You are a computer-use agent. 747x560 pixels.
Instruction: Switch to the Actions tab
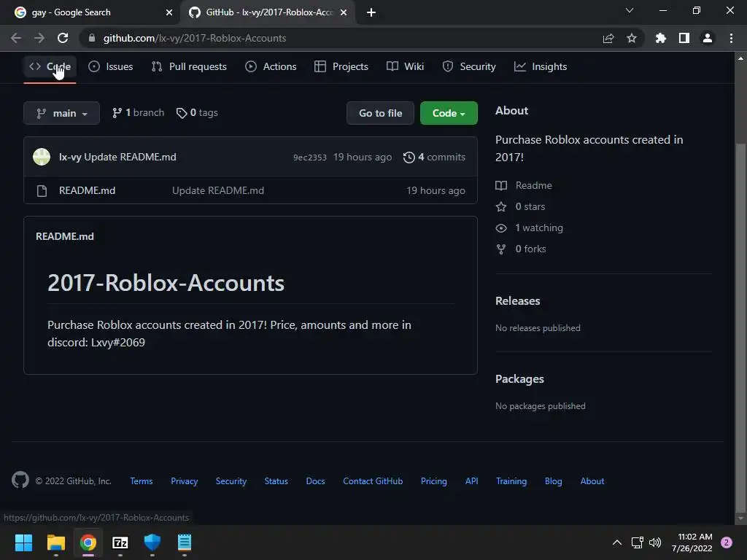coord(271,66)
